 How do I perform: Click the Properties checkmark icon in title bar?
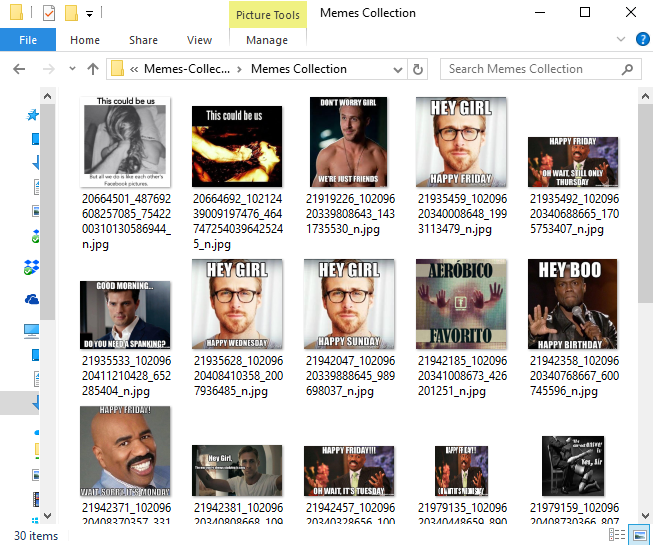click(x=49, y=13)
